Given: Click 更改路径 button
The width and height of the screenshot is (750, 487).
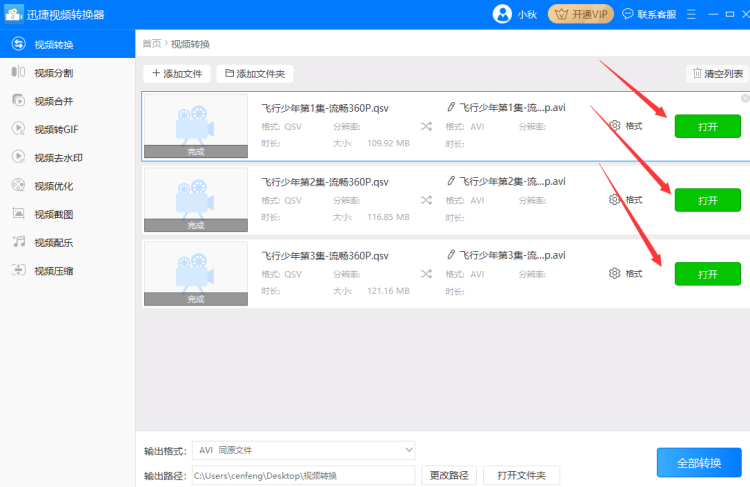Looking at the screenshot, I should (x=449, y=476).
